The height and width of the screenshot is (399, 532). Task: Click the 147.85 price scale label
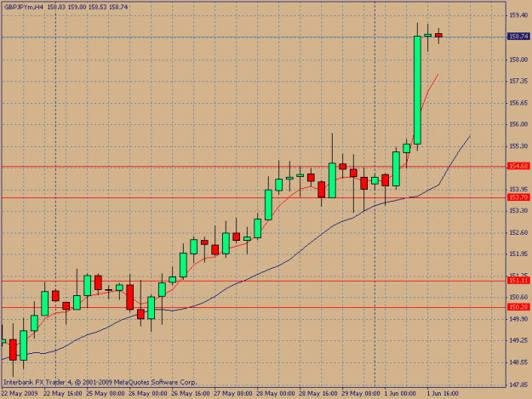coord(518,385)
